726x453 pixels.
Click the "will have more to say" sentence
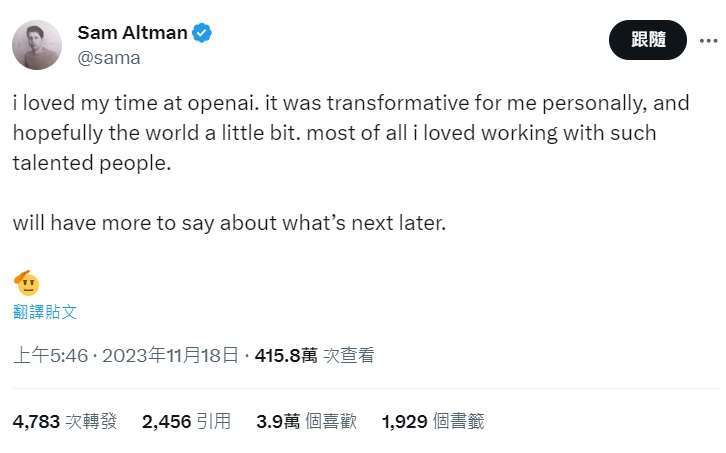(229, 222)
